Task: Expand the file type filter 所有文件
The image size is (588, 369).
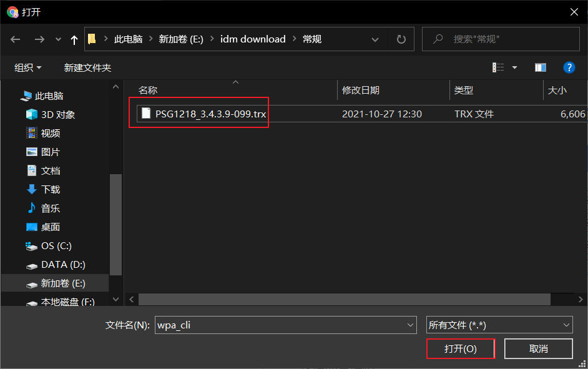Action: pos(499,325)
